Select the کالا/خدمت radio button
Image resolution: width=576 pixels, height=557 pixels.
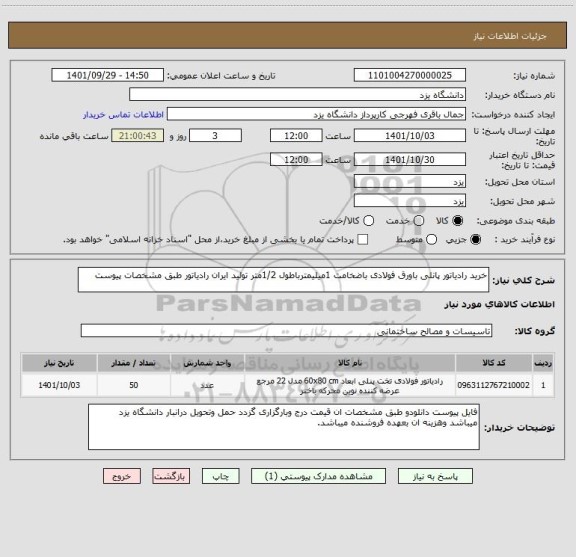pos(368,221)
